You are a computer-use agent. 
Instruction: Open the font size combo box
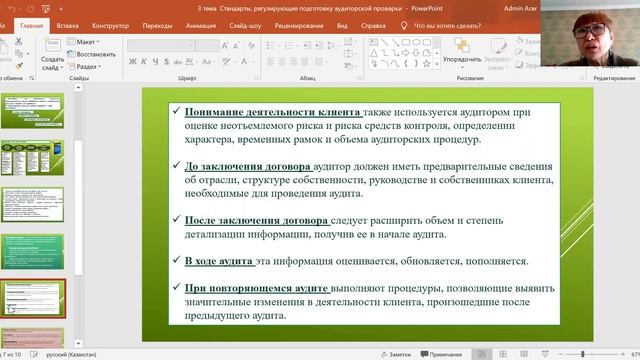(x=207, y=46)
